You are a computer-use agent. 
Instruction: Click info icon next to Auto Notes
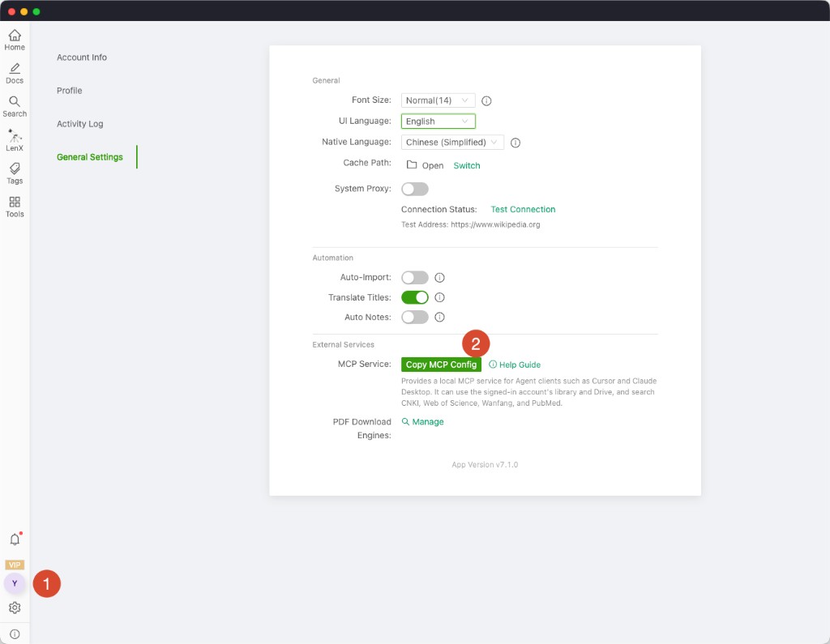pyautogui.click(x=439, y=317)
